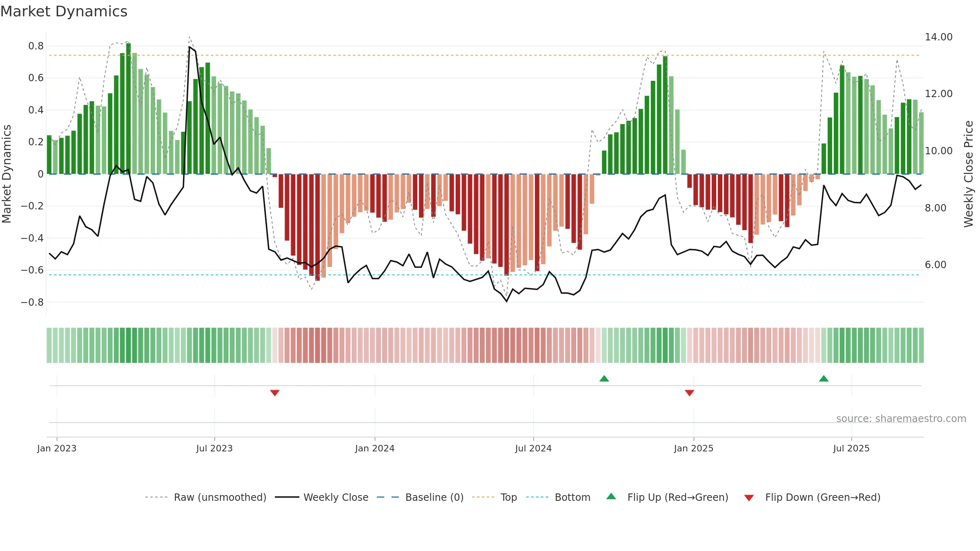
Task: Click the 14.00 price axis value
Action: (939, 37)
